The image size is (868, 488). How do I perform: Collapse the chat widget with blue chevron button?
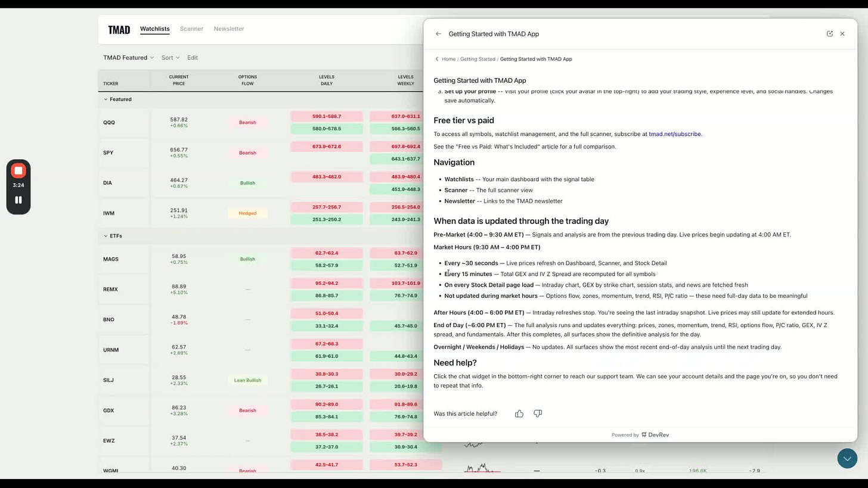(x=847, y=458)
